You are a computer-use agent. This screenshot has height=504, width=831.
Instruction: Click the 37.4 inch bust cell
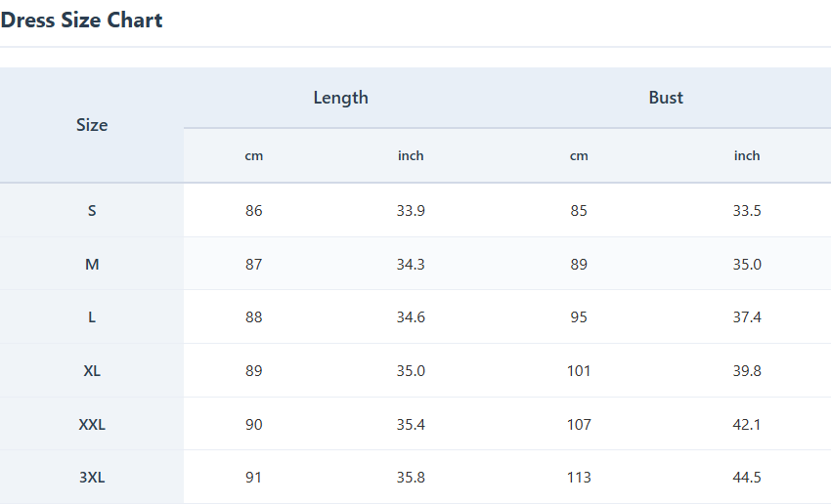point(747,317)
